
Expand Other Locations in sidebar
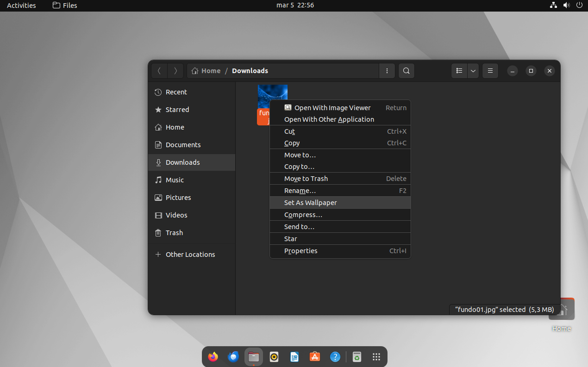(190, 255)
